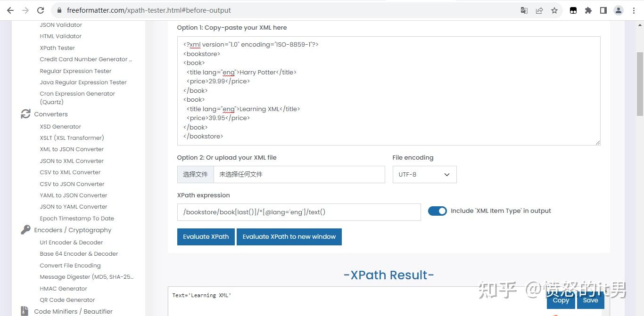
Task: Collapse the Converters sidebar section
Action: tap(50, 113)
